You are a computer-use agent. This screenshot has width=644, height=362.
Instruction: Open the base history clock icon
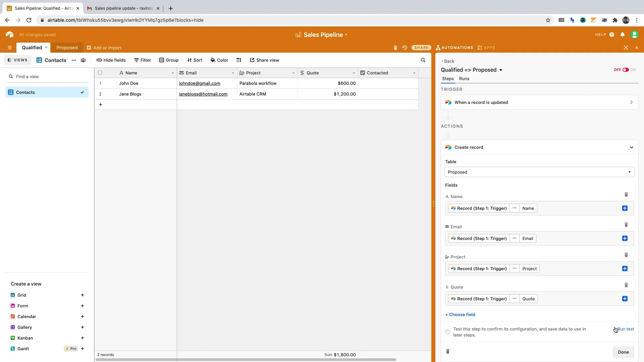click(x=405, y=48)
